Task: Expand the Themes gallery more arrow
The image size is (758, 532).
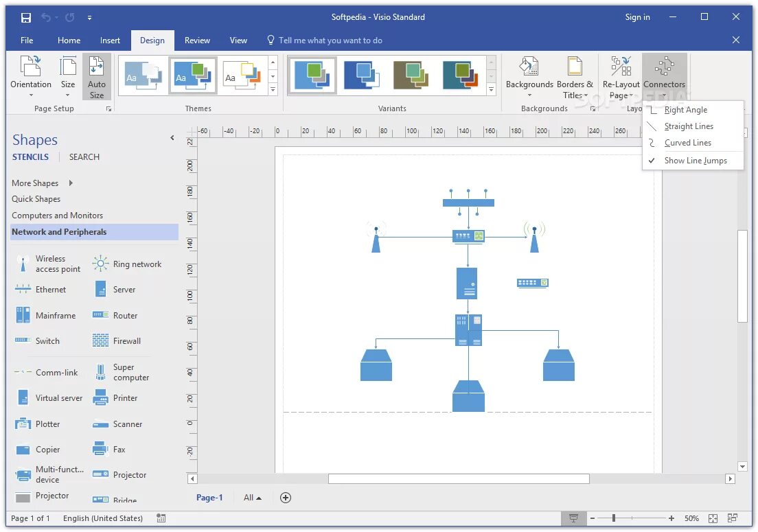Action: pos(273,89)
